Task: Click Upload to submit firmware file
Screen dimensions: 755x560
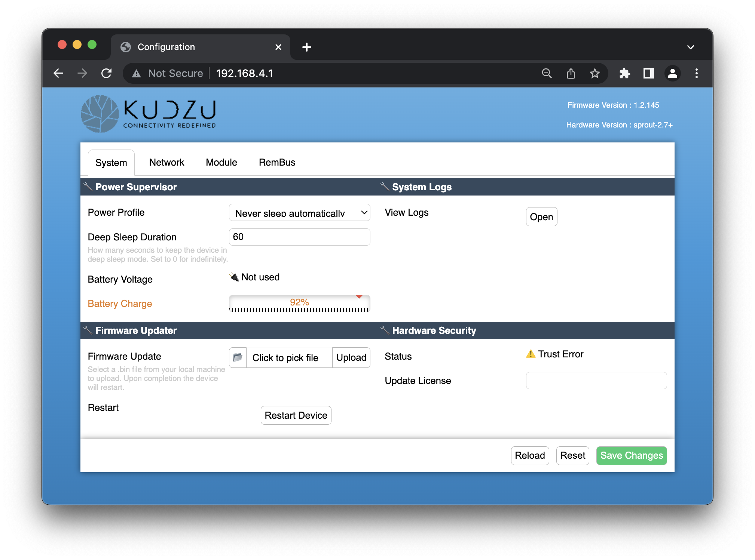Action: pyautogui.click(x=351, y=357)
